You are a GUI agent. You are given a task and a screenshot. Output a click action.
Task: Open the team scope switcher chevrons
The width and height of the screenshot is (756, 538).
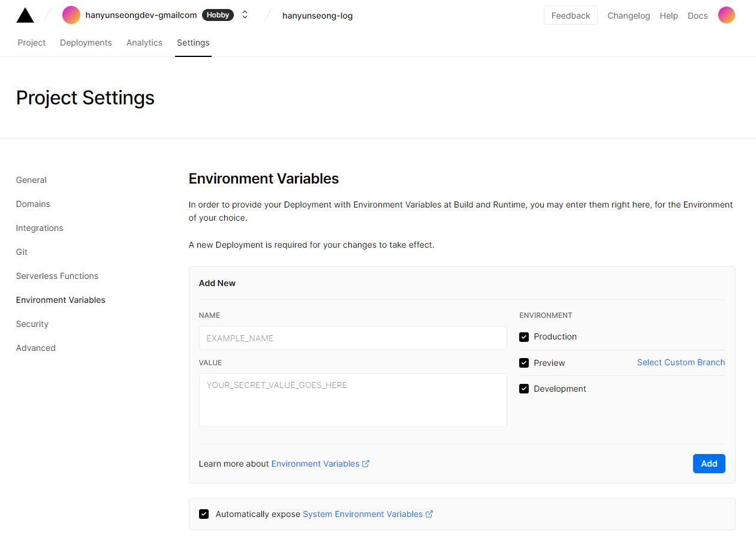(245, 15)
